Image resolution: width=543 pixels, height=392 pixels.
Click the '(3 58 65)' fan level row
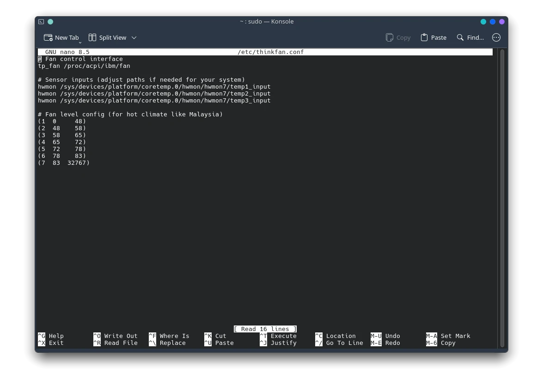pos(62,135)
